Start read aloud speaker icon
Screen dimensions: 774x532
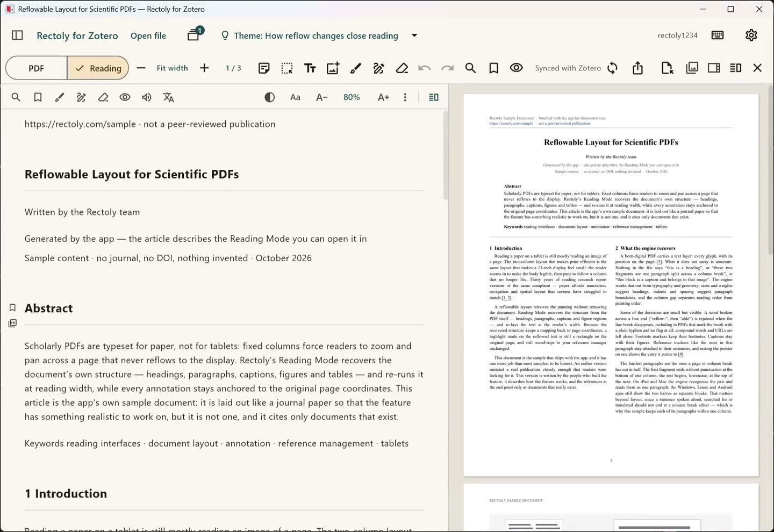146,97
